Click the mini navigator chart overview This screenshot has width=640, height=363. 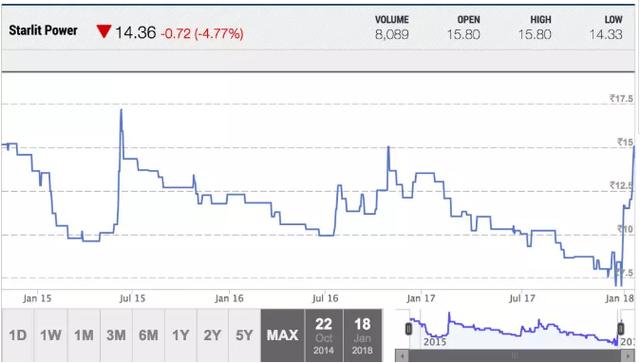515,329
